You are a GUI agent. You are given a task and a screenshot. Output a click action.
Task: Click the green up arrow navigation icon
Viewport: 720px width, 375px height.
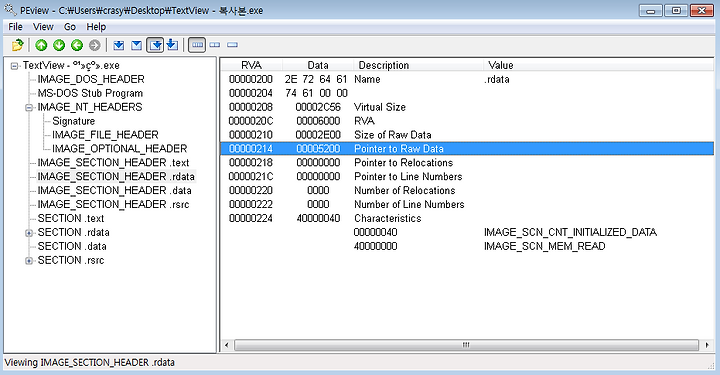point(41,45)
